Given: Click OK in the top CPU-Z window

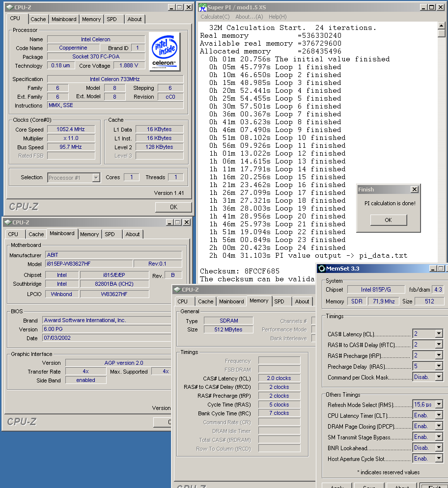Looking at the screenshot, I should [x=173, y=207].
